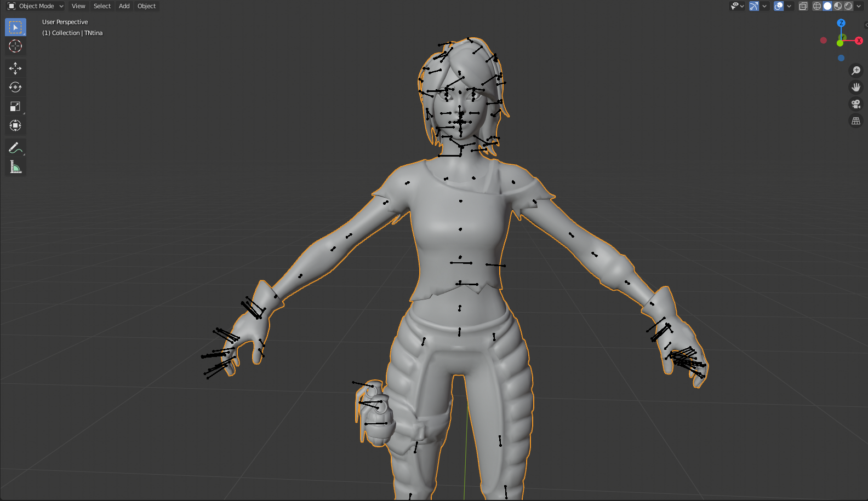Viewport: 868px width, 501px height.
Task: Choose the Move tool
Action: [x=15, y=68]
